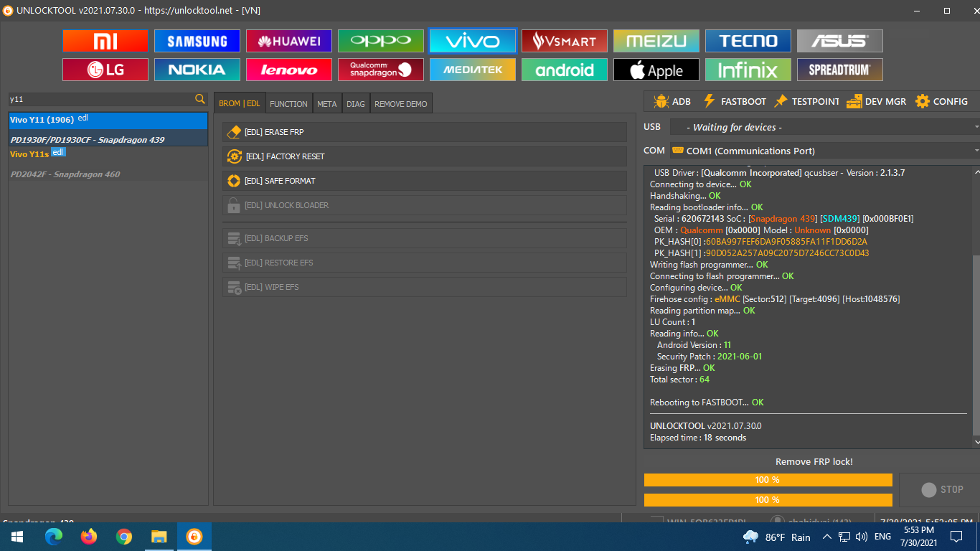
Task: Select the Vsmart brand logo
Action: point(564,41)
